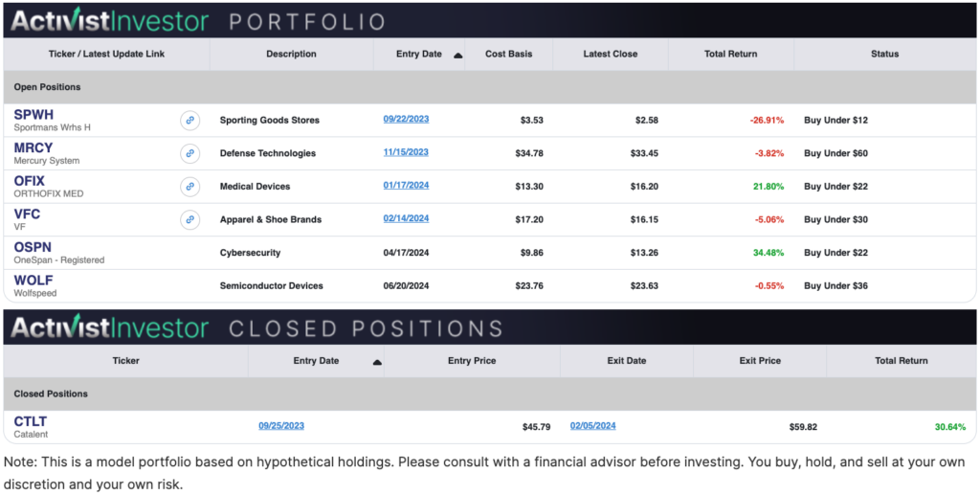Click the closed positions Total Return header
980x495 pixels.
(902, 361)
